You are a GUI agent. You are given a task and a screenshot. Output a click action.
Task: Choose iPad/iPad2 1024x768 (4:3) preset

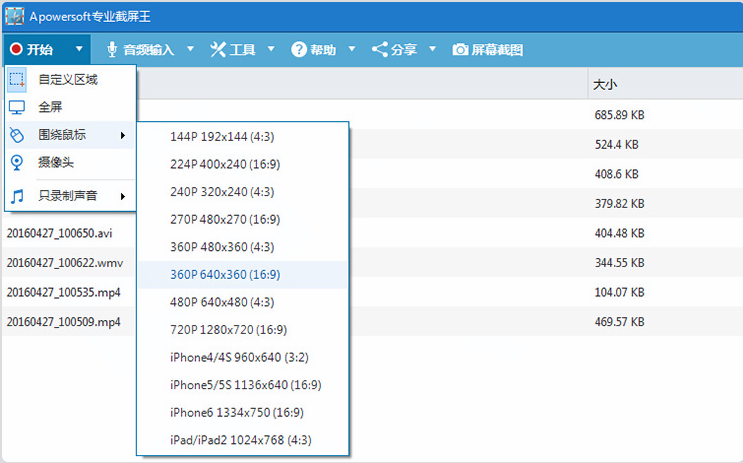click(243, 440)
